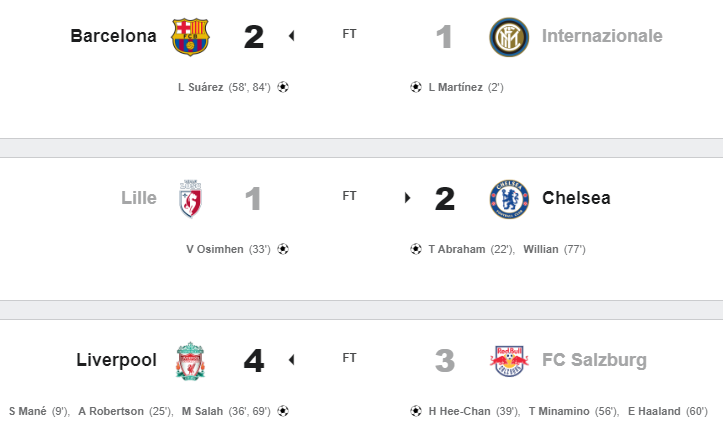This screenshot has width=723, height=432.
Task: Click the goal ball icon beside T Abraham
Action: [x=416, y=249]
